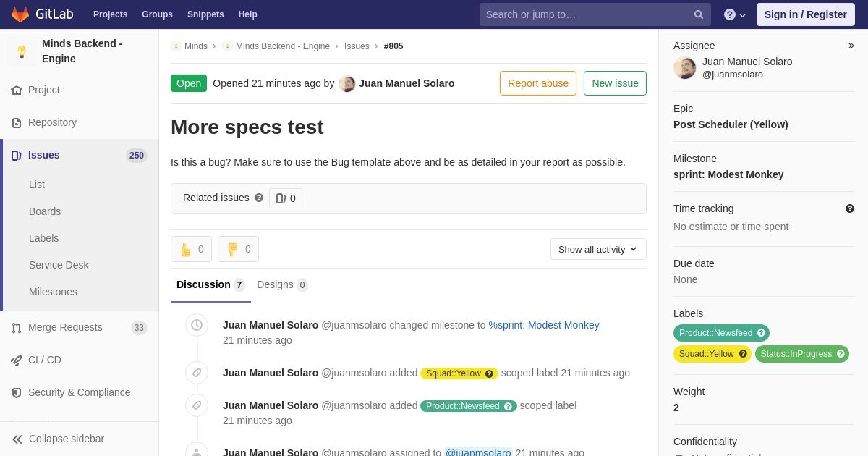
Task: Give a thumbs up reaction
Action: coord(191,249)
